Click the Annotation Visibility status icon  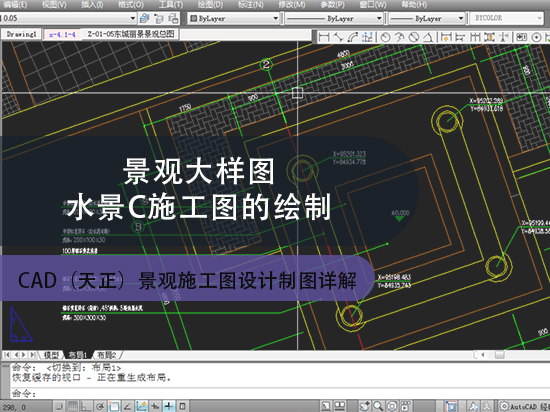(474, 406)
